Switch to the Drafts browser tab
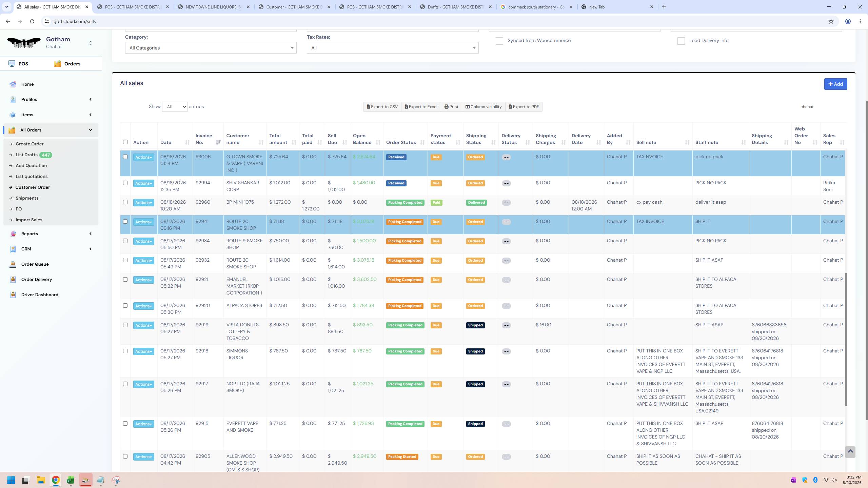 [x=456, y=7]
